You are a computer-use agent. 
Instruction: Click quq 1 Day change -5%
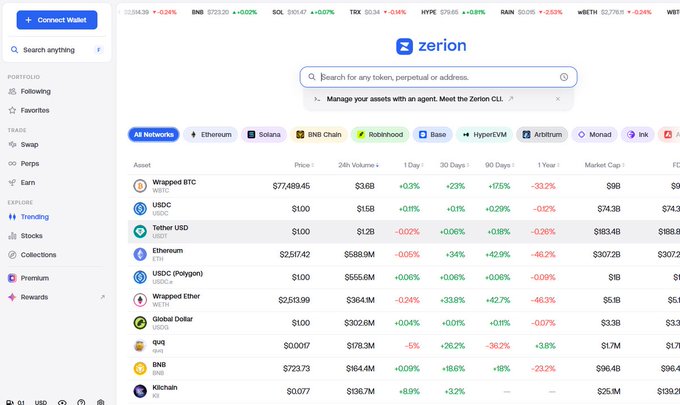pyautogui.click(x=412, y=346)
